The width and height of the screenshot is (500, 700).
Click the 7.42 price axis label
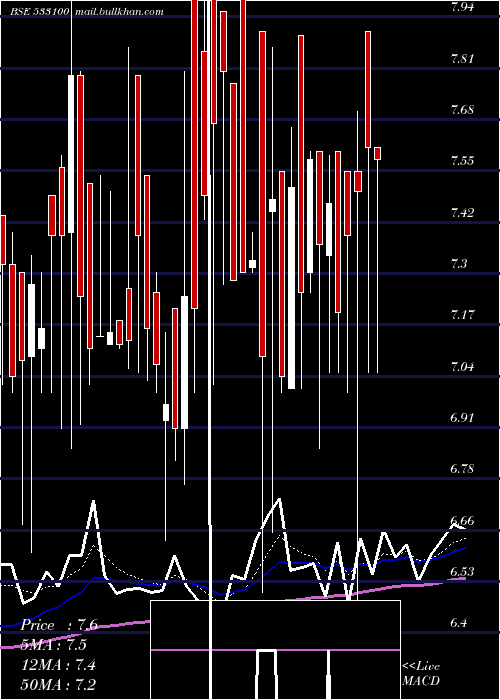point(462,212)
